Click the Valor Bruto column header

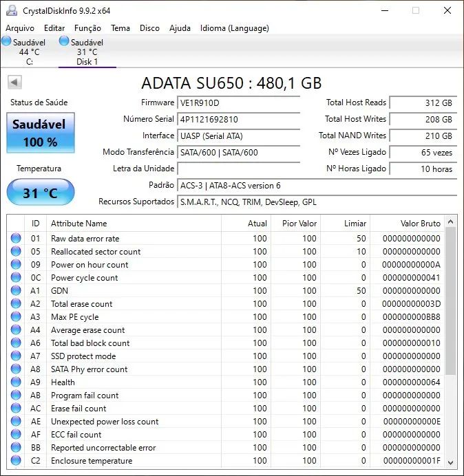point(407,224)
